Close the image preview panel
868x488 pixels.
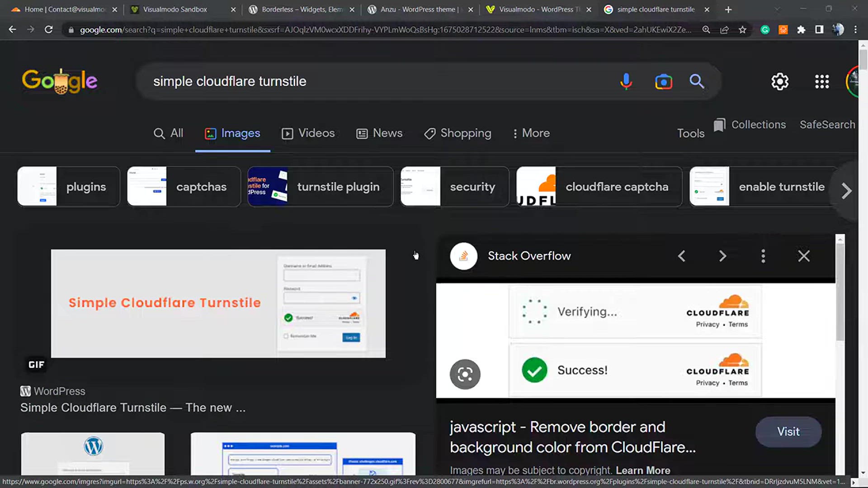pos(804,256)
